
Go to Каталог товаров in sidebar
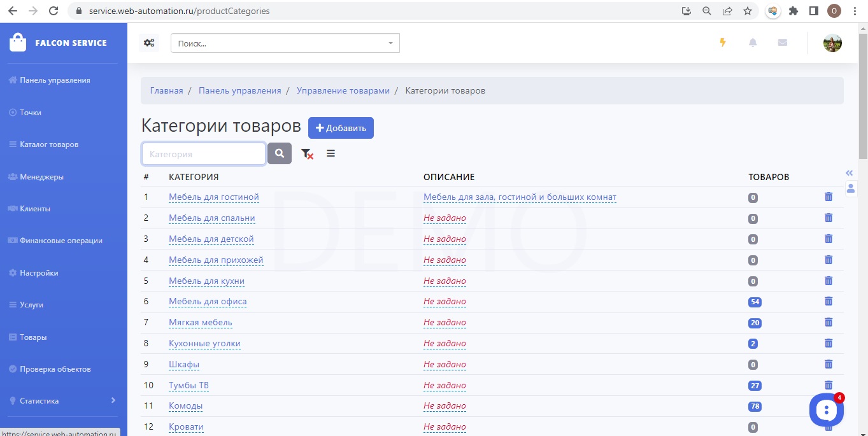pos(49,144)
